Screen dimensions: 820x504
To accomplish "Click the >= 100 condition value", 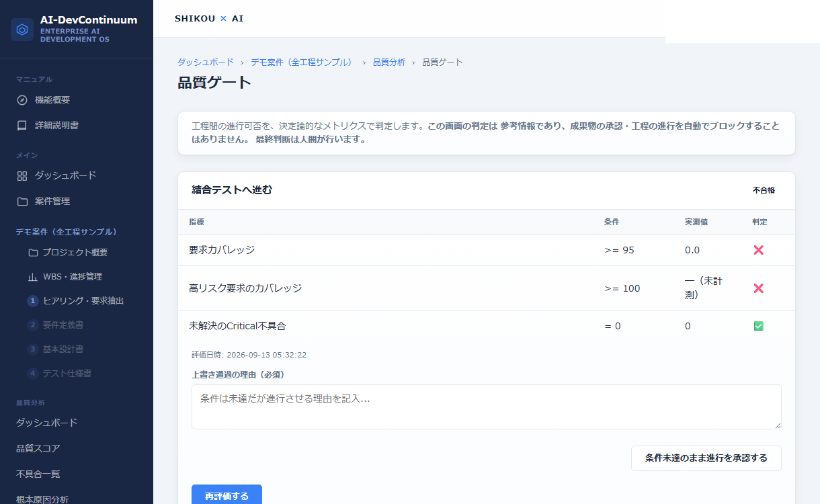I will pos(622,288).
